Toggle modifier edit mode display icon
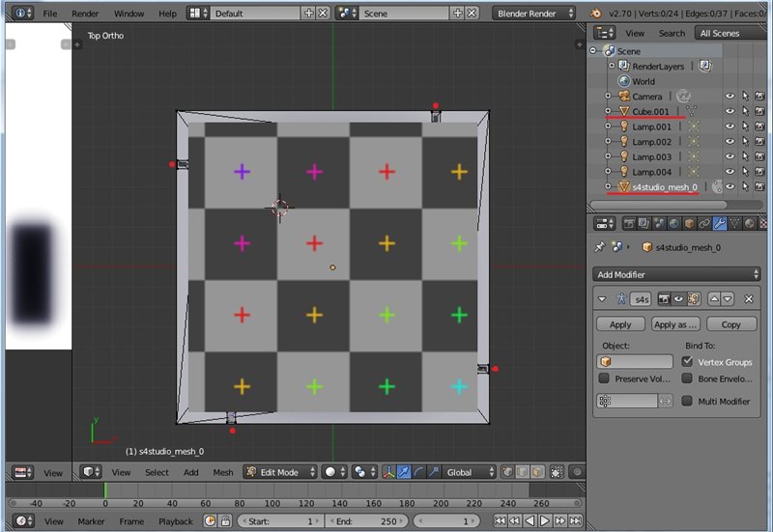This screenshot has width=773, height=532. click(x=694, y=299)
